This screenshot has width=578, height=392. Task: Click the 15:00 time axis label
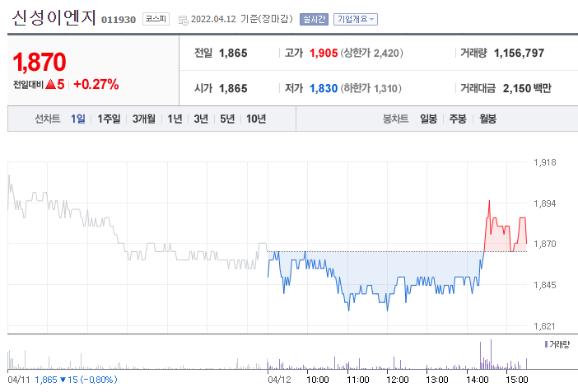(517, 380)
